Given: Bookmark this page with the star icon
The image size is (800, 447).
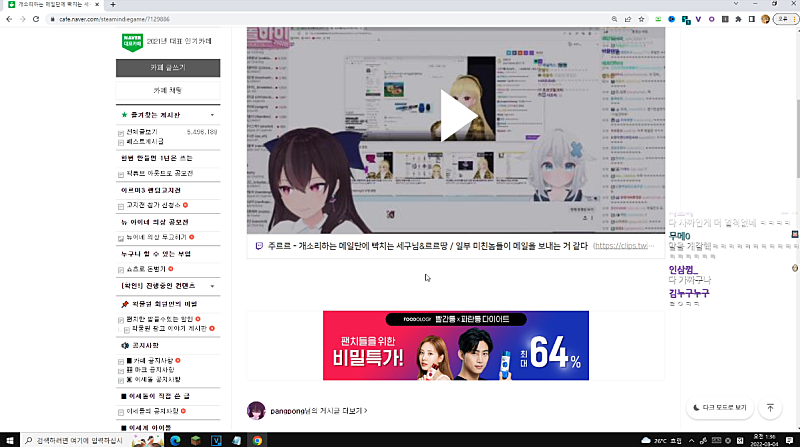Looking at the screenshot, I should [x=641, y=19].
